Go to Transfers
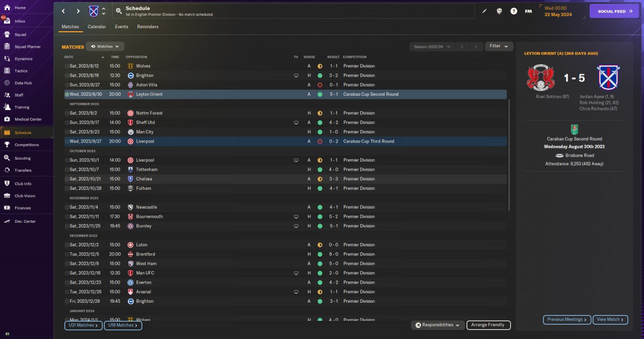The height and width of the screenshot is (339, 644). pyautogui.click(x=23, y=170)
